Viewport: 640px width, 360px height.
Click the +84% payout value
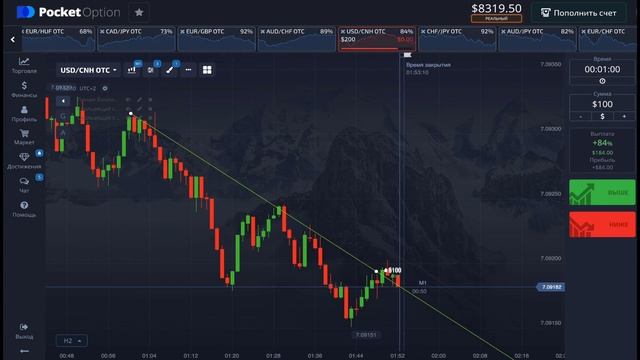(x=602, y=143)
